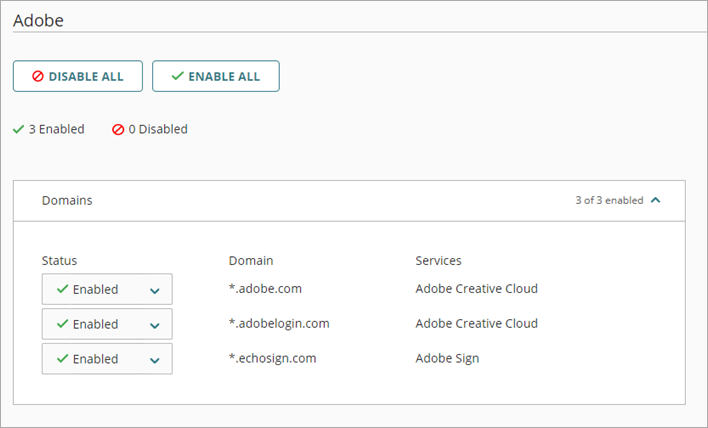Click the dropdown arrow for *.echosign.com row

pyautogui.click(x=155, y=360)
